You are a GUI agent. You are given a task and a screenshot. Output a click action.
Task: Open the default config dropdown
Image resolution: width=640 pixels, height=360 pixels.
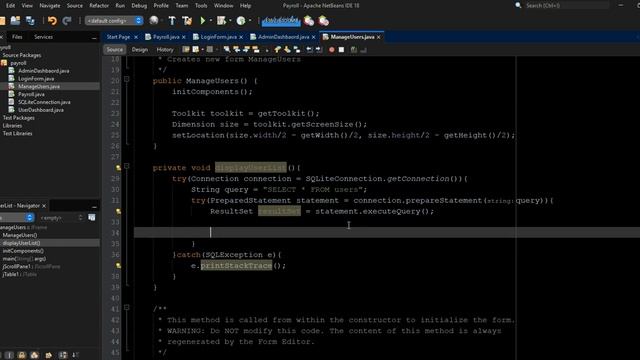(114, 21)
